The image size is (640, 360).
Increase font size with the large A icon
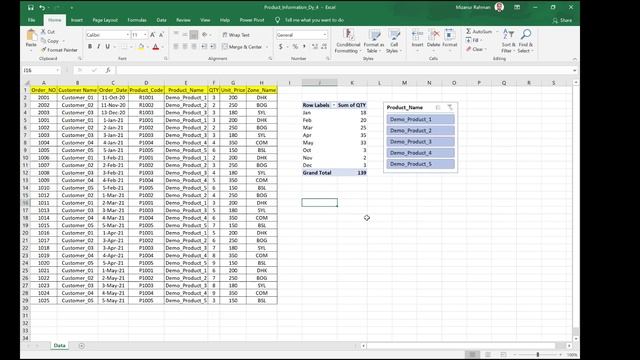pos(153,35)
